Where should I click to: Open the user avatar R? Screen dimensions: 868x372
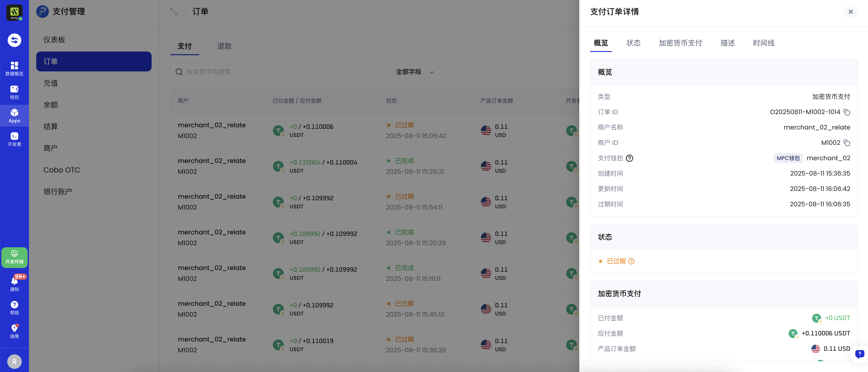click(x=14, y=362)
